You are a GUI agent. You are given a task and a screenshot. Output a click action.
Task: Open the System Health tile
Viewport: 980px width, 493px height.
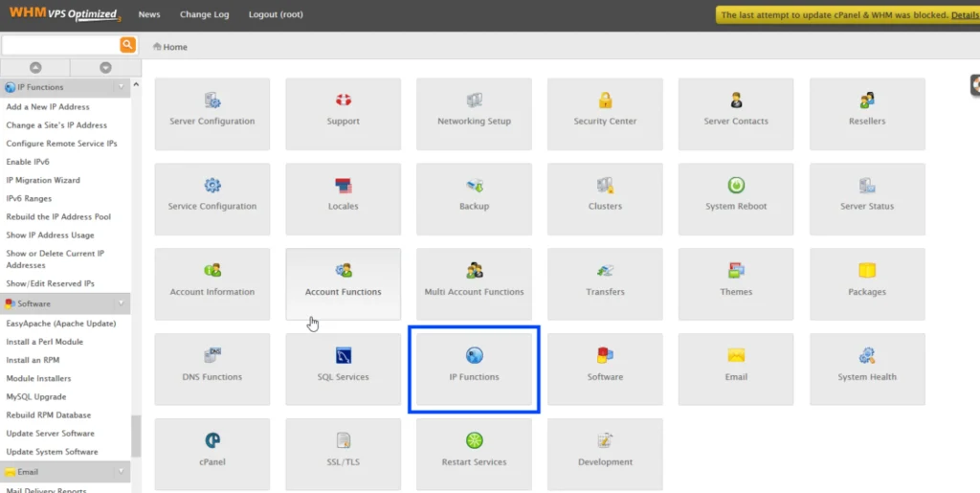[x=867, y=370]
